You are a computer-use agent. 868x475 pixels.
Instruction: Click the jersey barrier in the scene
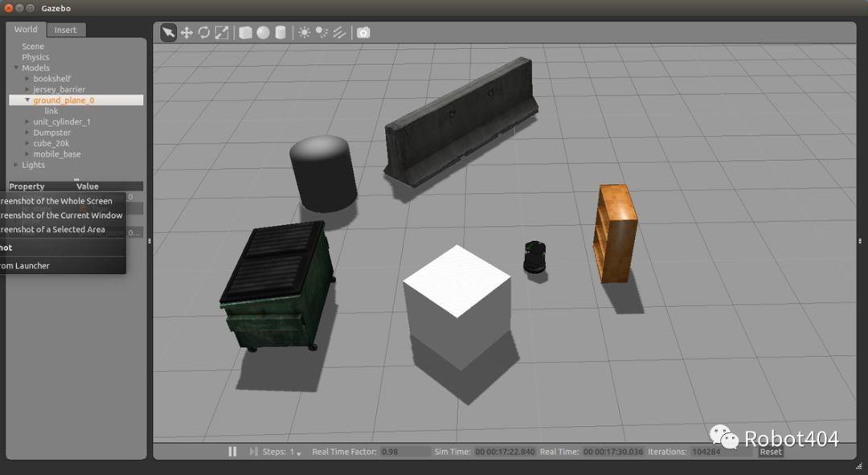[461, 122]
